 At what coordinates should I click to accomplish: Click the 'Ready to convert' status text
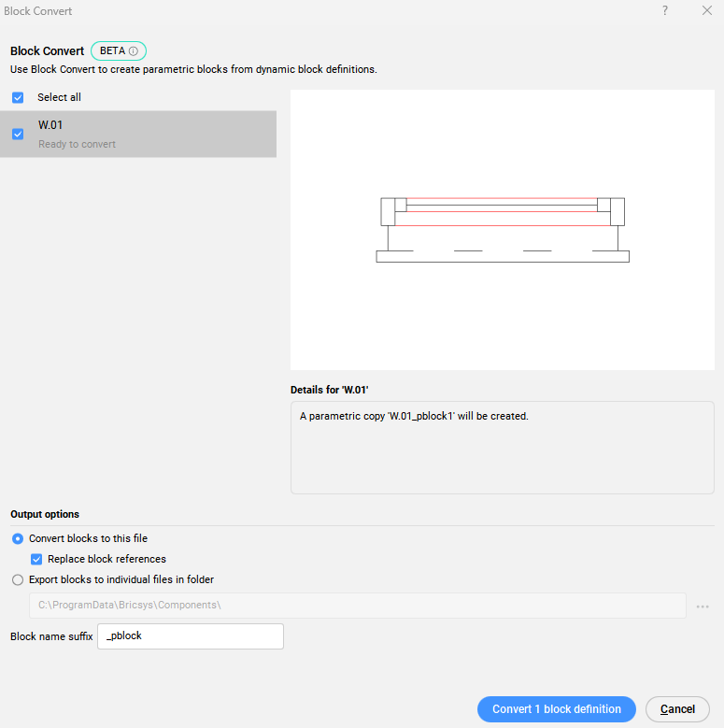tap(77, 145)
